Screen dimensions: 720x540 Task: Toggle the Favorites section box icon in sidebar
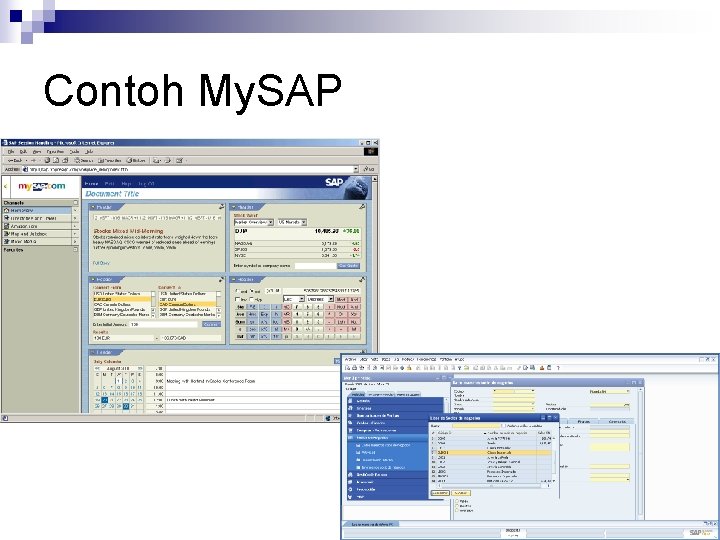point(76,250)
